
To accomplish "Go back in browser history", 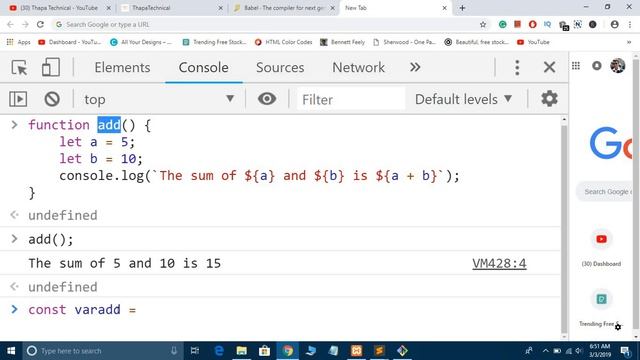I will [10, 24].
